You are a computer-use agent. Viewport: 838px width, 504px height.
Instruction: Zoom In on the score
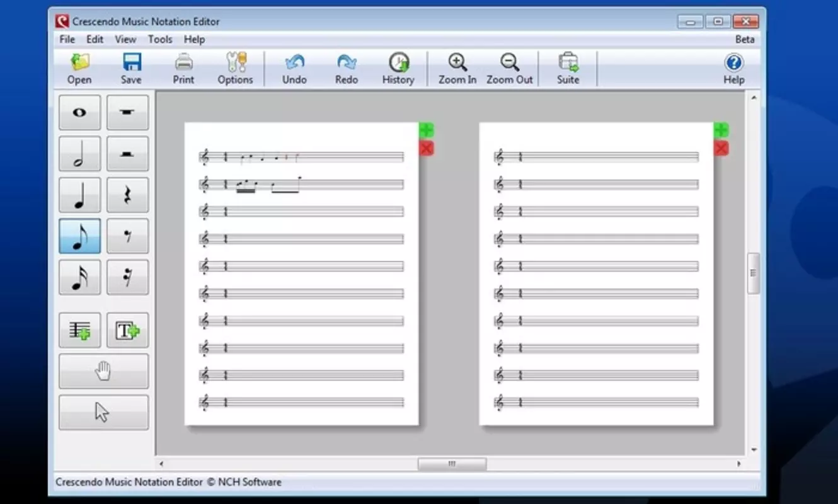[457, 69]
